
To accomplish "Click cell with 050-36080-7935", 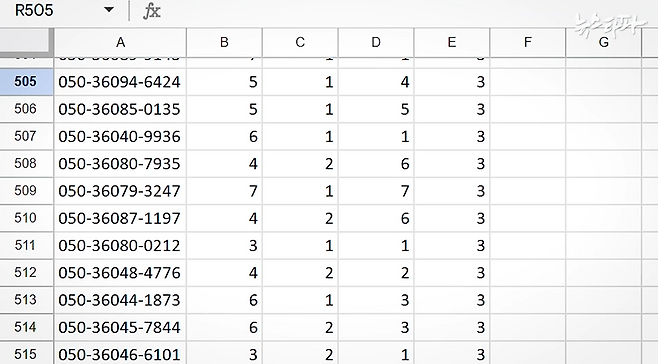I will [x=120, y=164].
